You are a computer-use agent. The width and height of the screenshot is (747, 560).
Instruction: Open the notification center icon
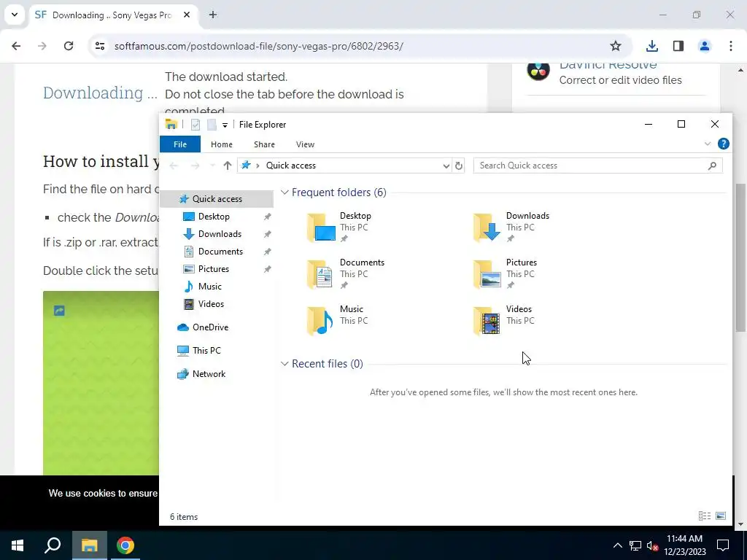tap(723, 545)
